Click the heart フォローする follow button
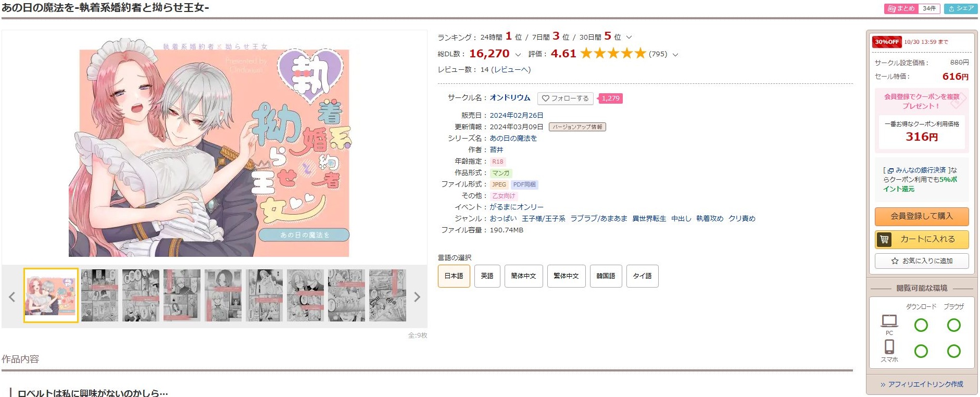This screenshot has width=980, height=397. tap(565, 98)
